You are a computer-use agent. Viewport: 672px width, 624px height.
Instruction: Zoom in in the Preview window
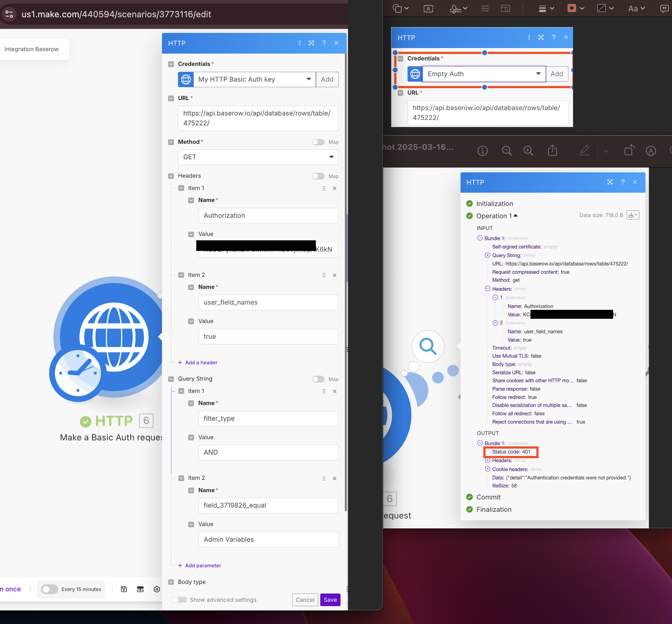tap(528, 150)
